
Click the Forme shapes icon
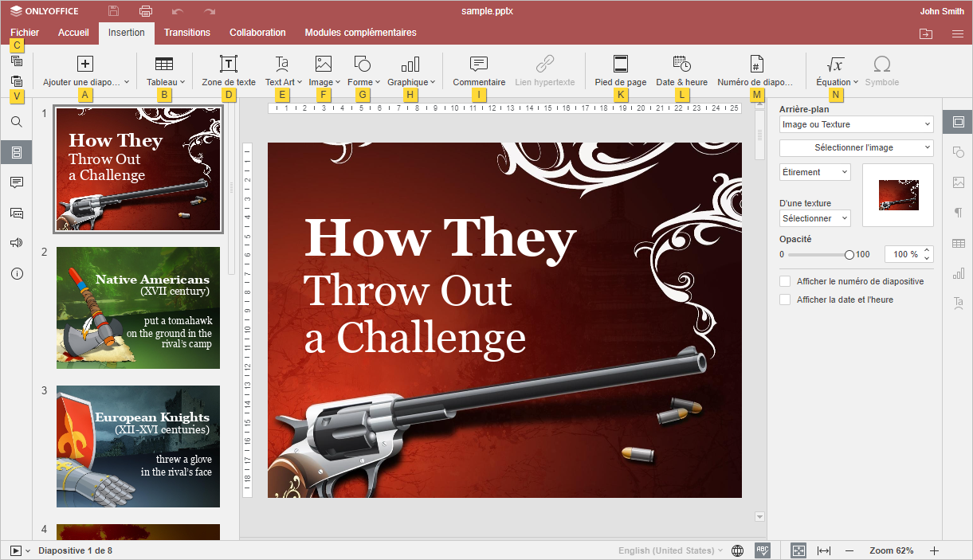coord(362,65)
